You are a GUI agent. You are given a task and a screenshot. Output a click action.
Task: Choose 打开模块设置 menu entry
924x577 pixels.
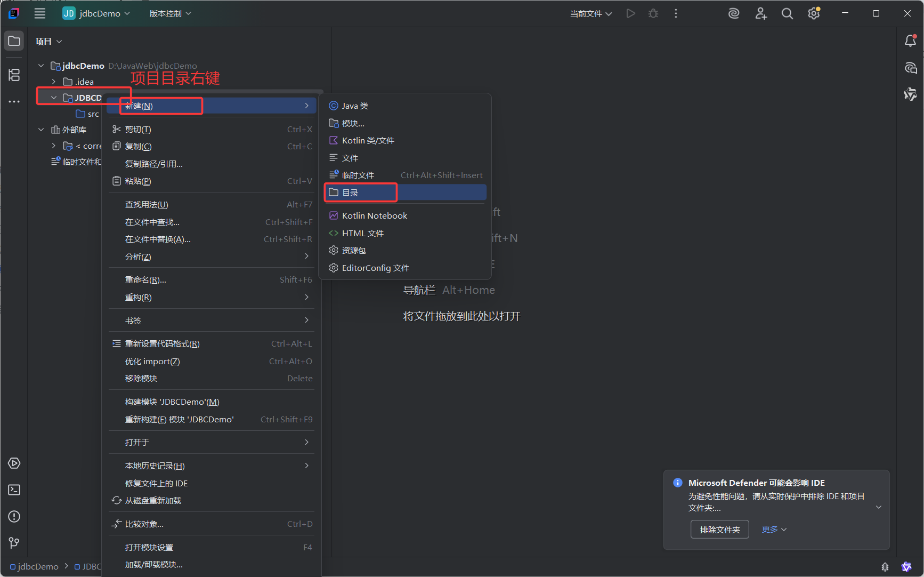[x=211, y=547]
